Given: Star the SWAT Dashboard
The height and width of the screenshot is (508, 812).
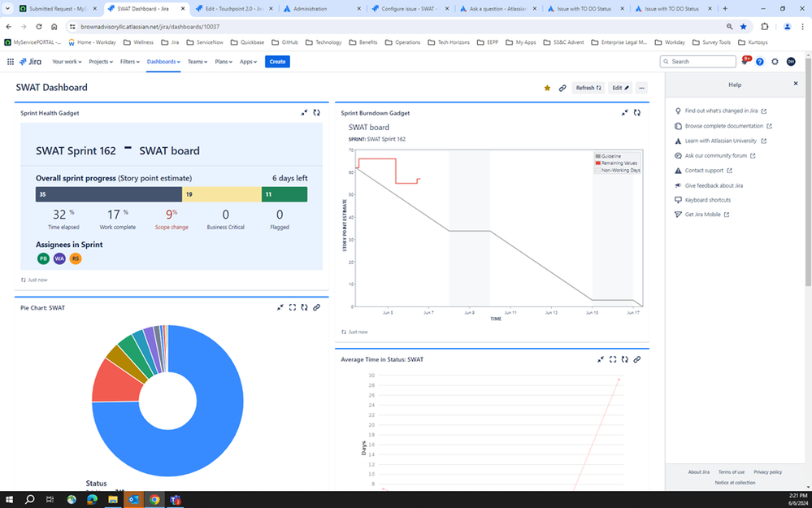Looking at the screenshot, I should click(547, 88).
